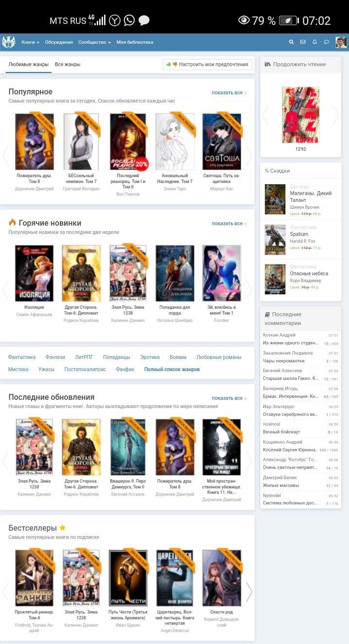Open Опасные небеса discount book
Screen dimensions: 349x644
tap(309, 273)
